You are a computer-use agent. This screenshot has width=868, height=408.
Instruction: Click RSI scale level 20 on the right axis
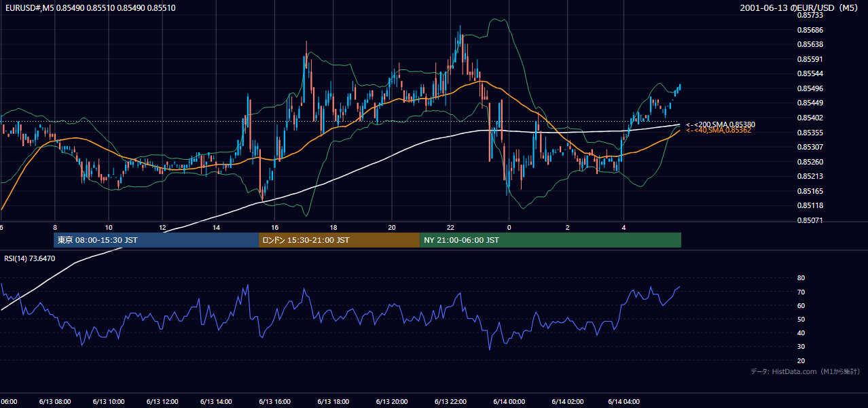[x=801, y=360]
